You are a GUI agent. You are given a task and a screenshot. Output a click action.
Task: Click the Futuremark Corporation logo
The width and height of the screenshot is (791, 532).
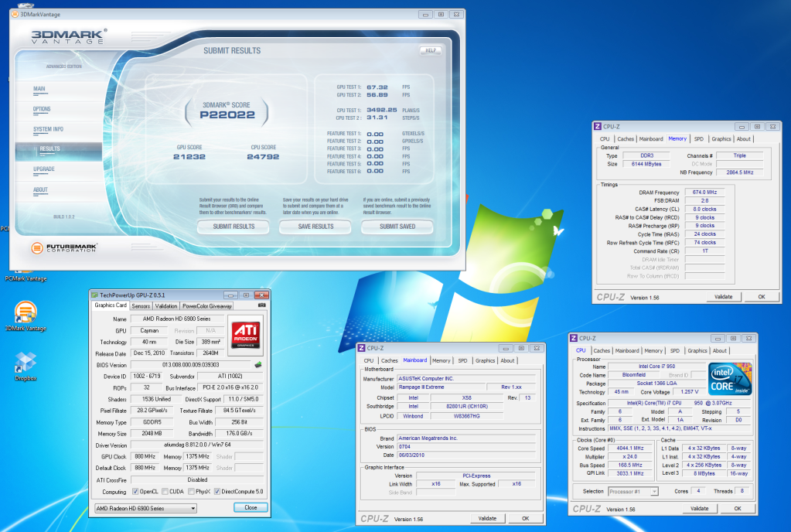pos(64,247)
